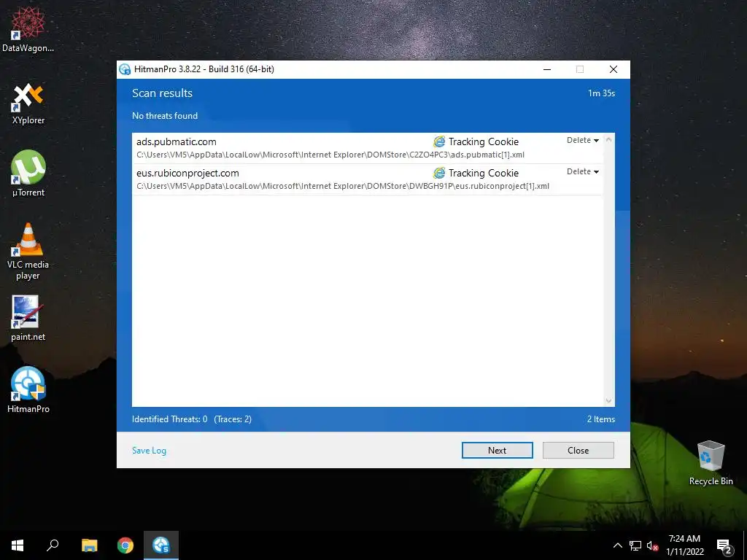The width and height of the screenshot is (747, 560).
Task: Click the muted volume tray icon
Action: tap(652, 546)
